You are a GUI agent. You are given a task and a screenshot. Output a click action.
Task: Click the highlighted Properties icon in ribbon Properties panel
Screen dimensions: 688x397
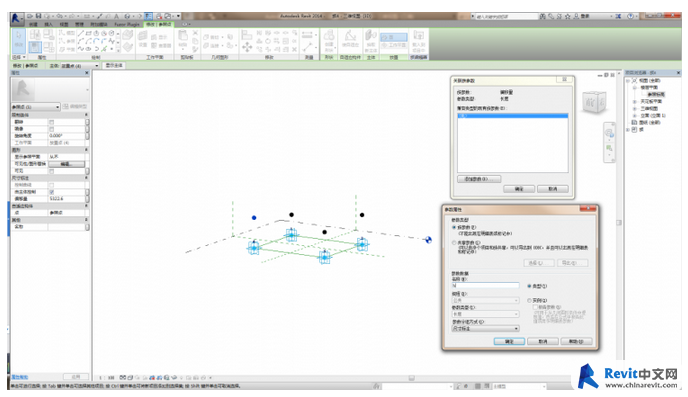[35, 47]
